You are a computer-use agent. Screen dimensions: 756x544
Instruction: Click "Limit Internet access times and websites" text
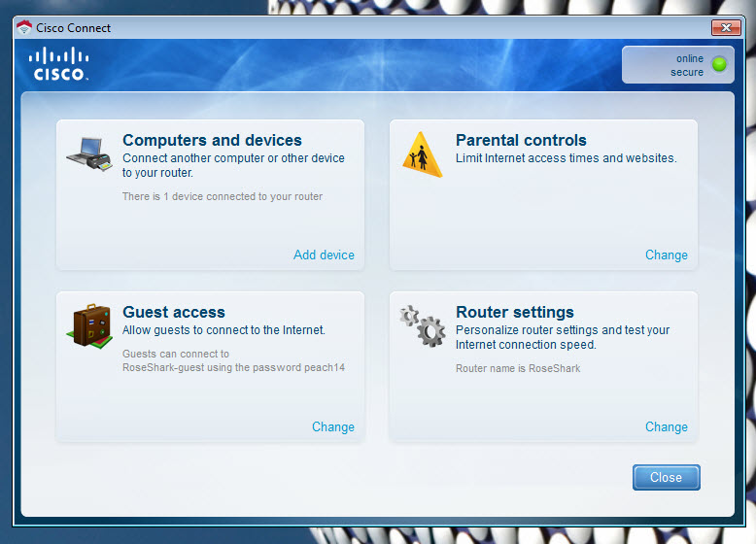coord(567,158)
